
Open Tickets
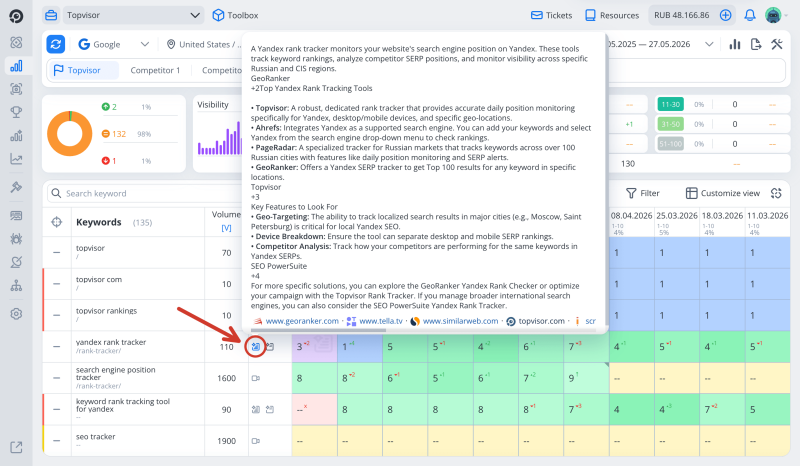552,15
